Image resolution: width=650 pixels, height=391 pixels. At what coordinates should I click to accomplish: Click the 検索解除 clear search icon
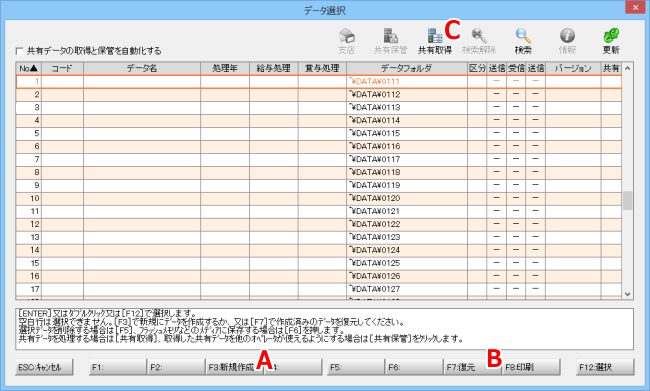click(x=479, y=41)
